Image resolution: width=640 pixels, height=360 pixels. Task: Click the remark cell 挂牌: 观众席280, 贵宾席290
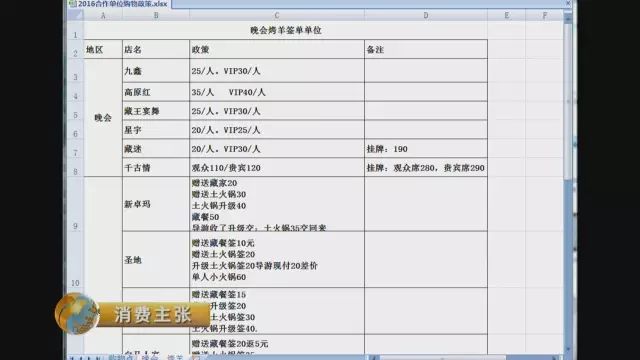[x=426, y=167]
